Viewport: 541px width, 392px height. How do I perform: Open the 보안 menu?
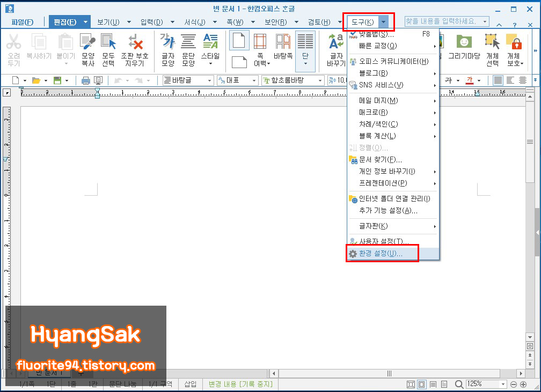pyautogui.click(x=276, y=22)
